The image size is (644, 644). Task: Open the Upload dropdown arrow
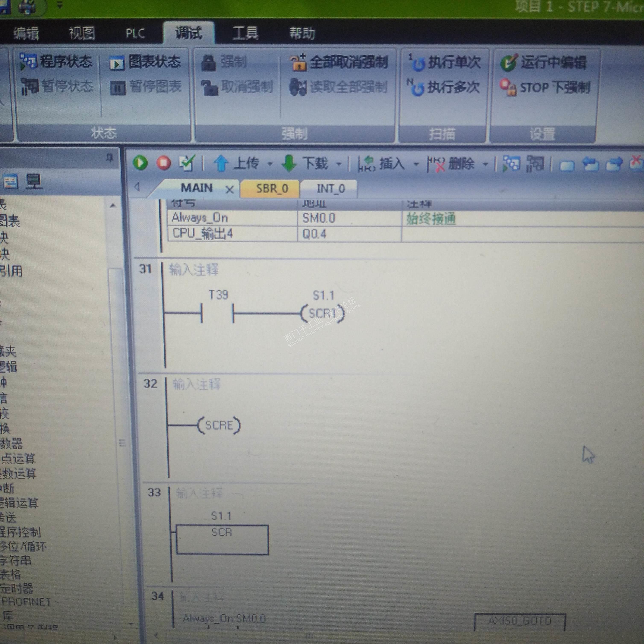click(x=270, y=164)
